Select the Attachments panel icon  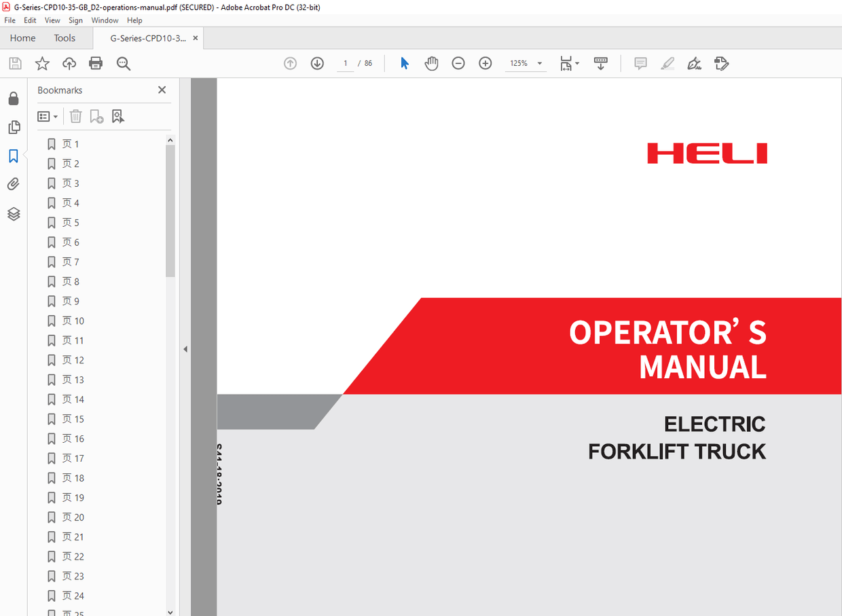(14, 183)
